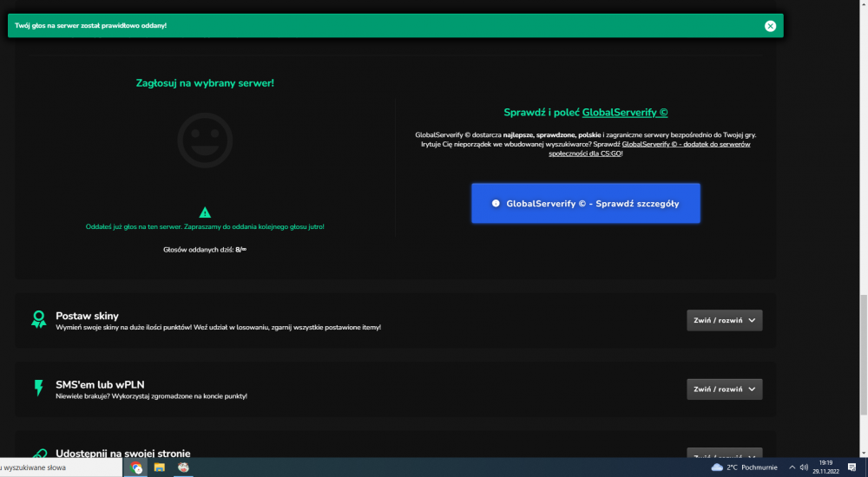The height and width of the screenshot is (477, 868).
Task: Click the Udostępnij na swojej stronie link icon
Action: click(x=39, y=454)
